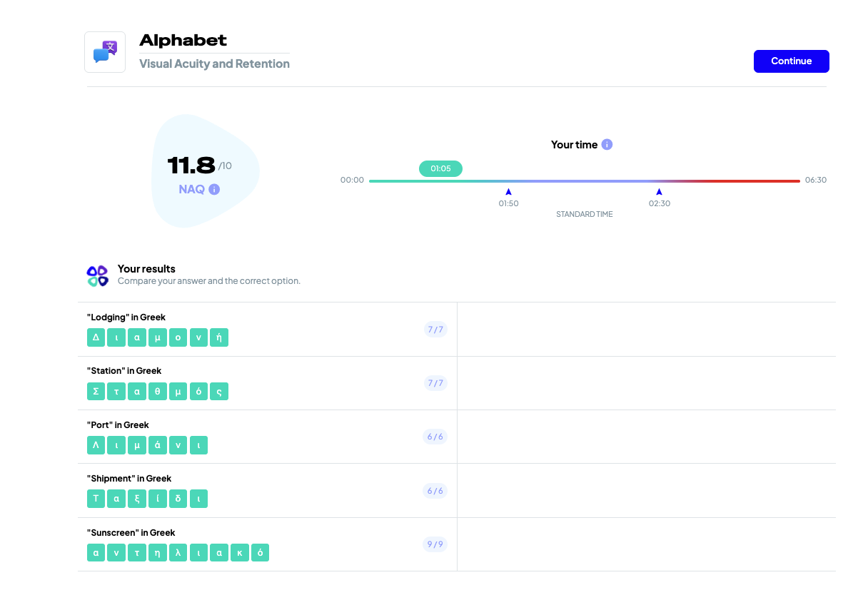Click the Σ tile in the Station word

coord(96,391)
